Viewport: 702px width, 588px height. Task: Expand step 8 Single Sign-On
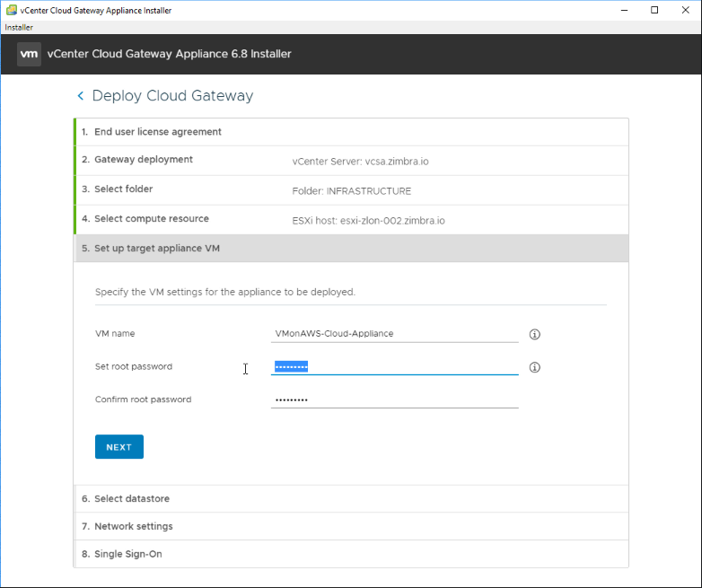pyautogui.click(x=351, y=554)
